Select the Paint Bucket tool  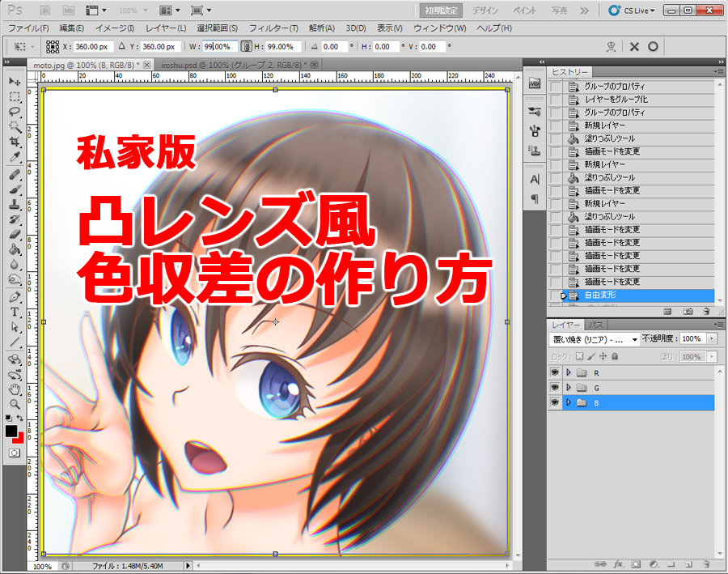[15, 249]
